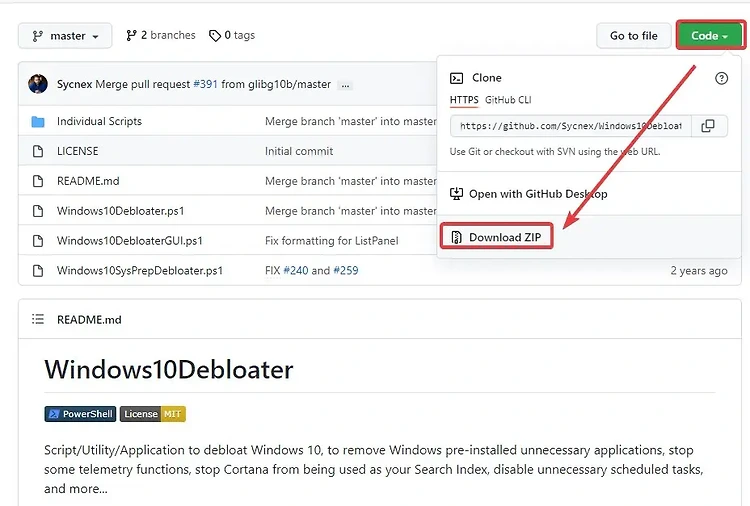750x506 pixels.
Task: Click the Go to file button
Action: coord(634,36)
